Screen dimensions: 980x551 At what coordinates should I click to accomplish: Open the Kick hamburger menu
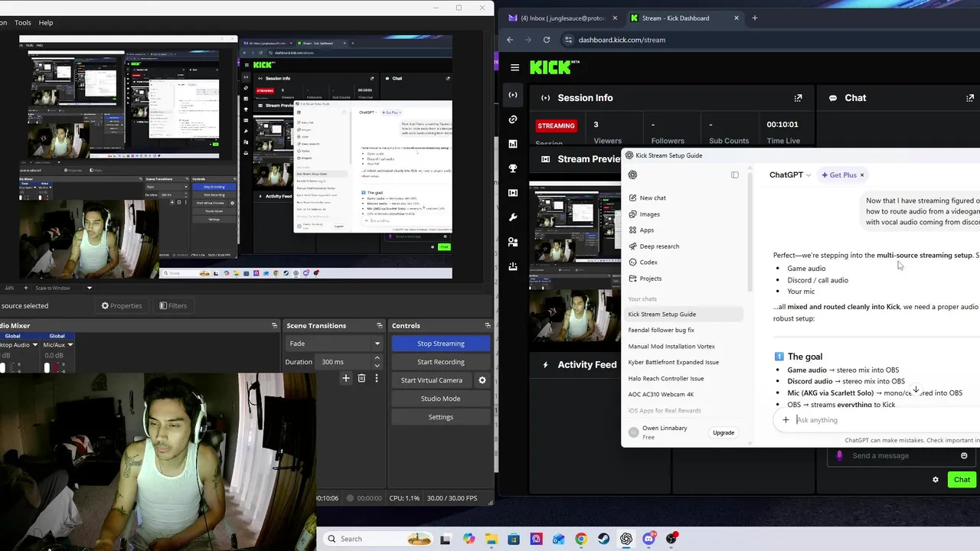tap(514, 67)
